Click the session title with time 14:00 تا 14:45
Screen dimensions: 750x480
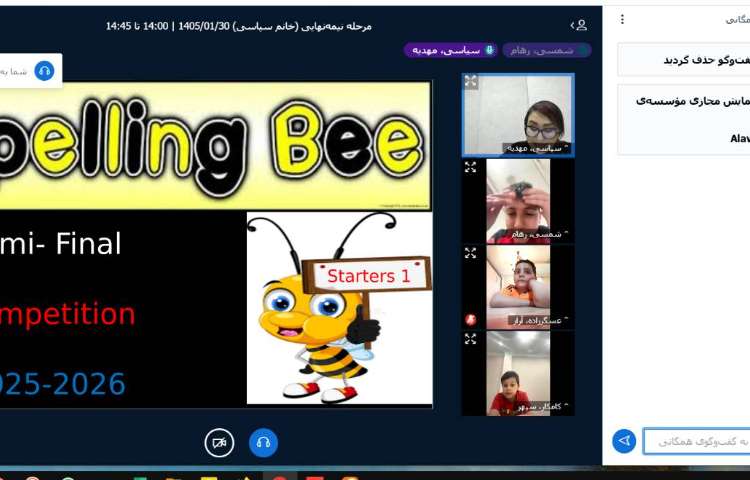238,26
